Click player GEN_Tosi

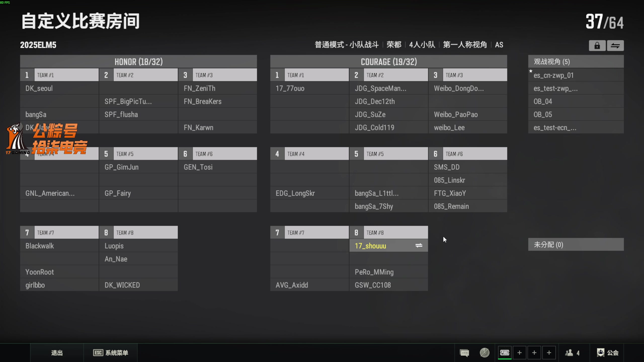(x=218, y=167)
